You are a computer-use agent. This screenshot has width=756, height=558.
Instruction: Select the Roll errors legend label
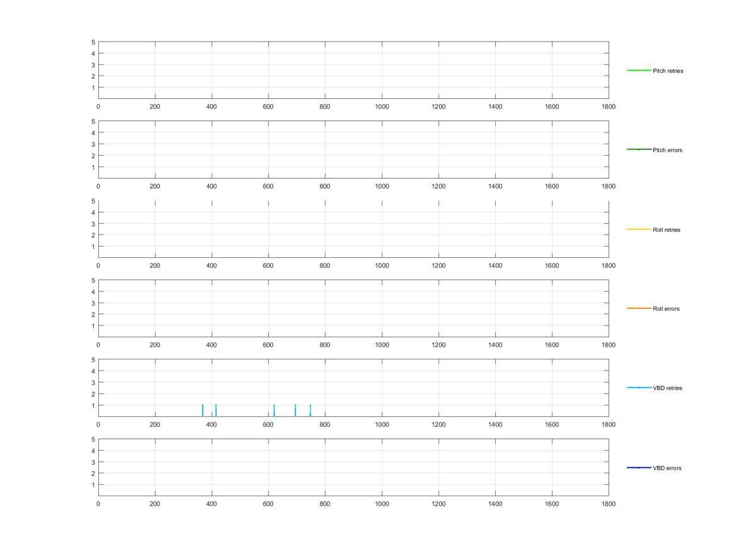coord(666,309)
